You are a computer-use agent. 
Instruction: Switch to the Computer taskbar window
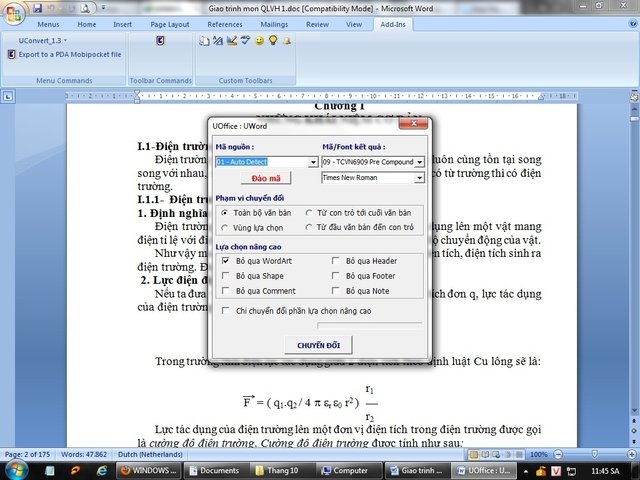(349, 471)
